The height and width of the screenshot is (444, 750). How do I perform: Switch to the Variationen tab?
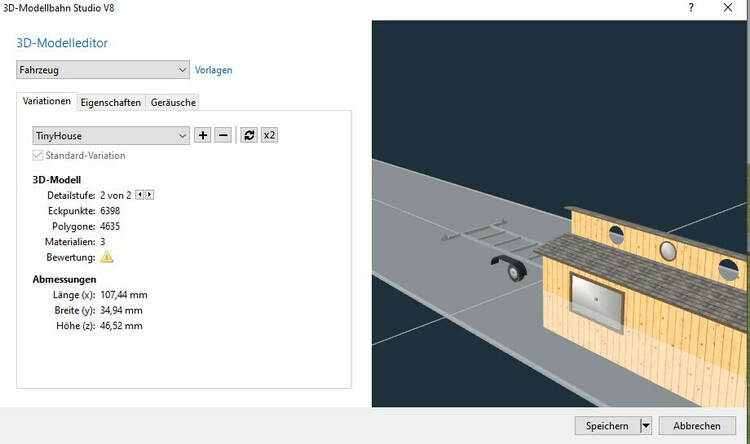point(47,101)
